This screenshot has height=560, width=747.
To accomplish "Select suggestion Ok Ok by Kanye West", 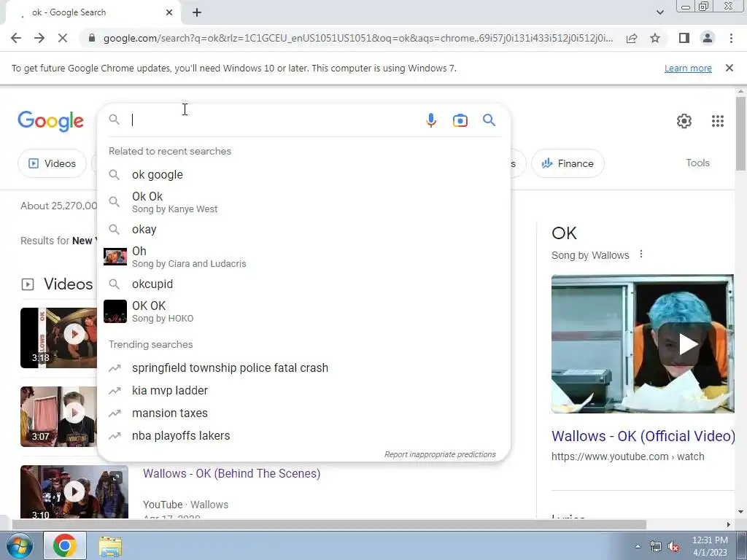I will click(x=303, y=202).
